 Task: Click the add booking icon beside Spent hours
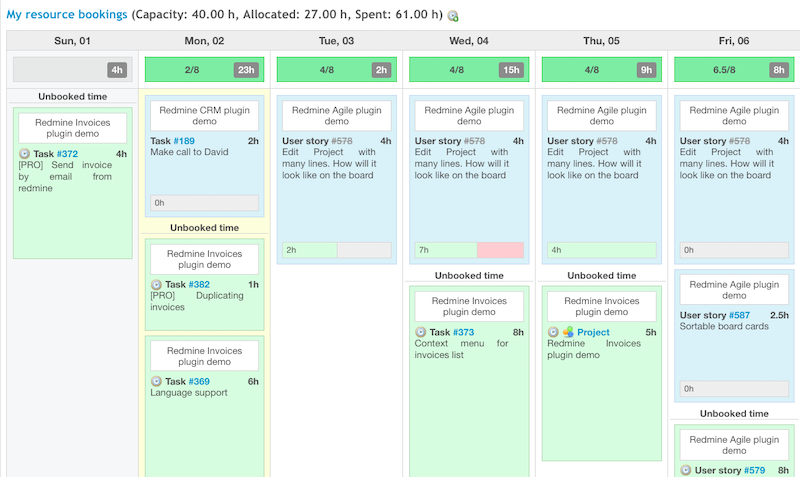(454, 16)
